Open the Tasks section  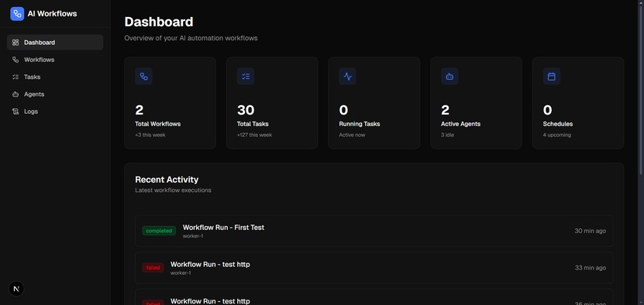pyautogui.click(x=55, y=77)
